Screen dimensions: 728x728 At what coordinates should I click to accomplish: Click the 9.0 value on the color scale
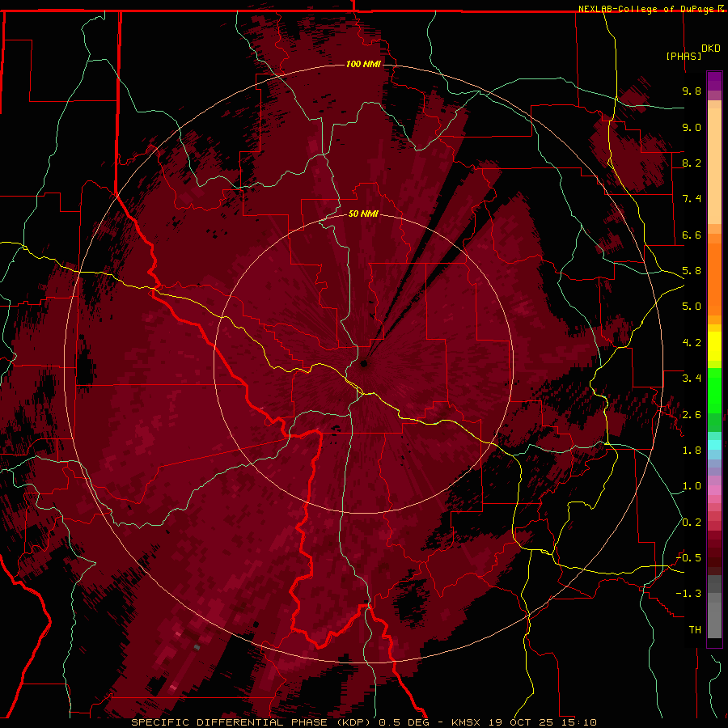[x=692, y=127]
